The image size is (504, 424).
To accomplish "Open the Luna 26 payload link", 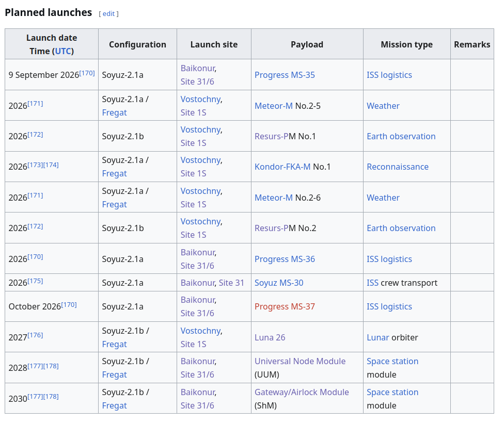I will pyautogui.click(x=270, y=337).
